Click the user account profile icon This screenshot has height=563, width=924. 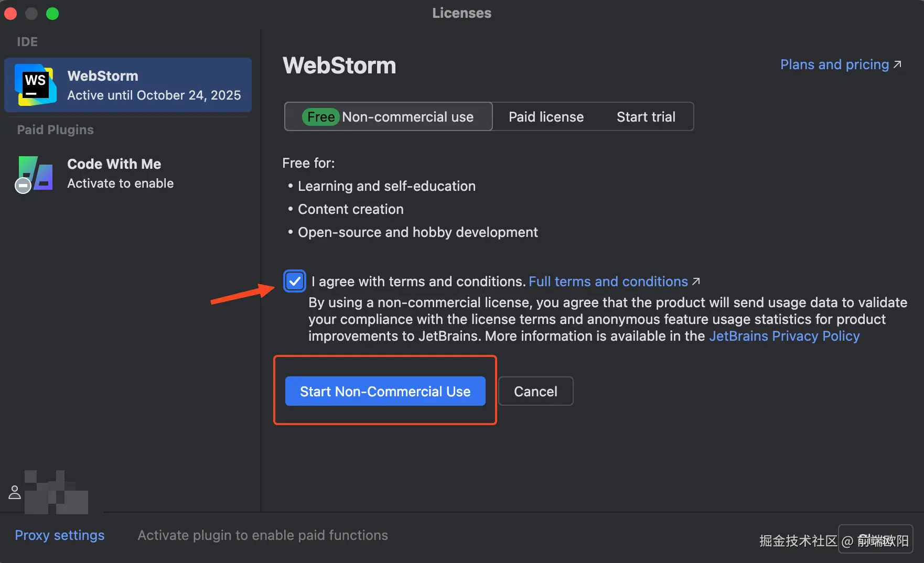pos(15,492)
